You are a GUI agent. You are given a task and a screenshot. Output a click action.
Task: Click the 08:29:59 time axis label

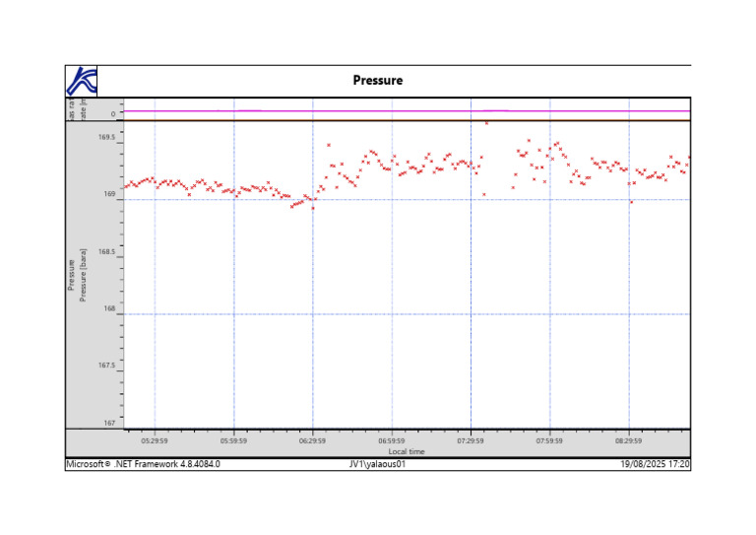click(x=628, y=441)
